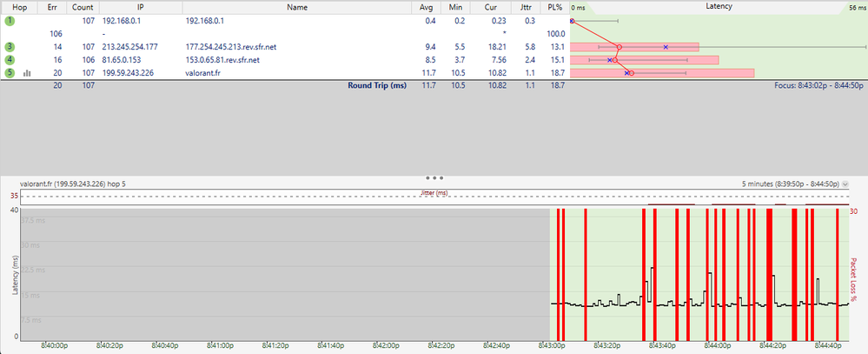Image resolution: width=868 pixels, height=354 pixels.
Task: Click the Latency graph column header
Action: tap(718, 6)
